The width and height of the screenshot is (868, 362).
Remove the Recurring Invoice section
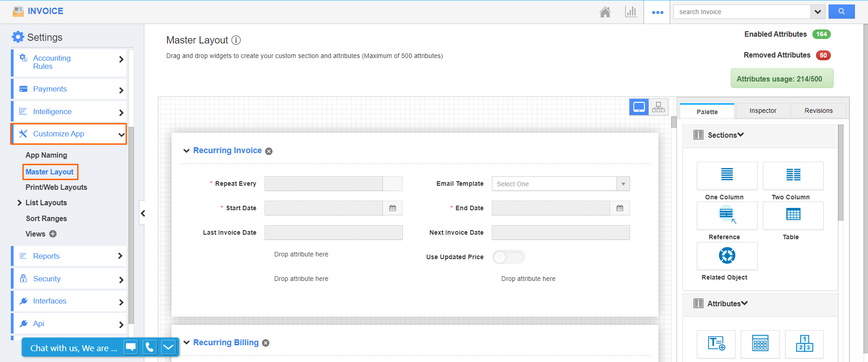(x=269, y=151)
